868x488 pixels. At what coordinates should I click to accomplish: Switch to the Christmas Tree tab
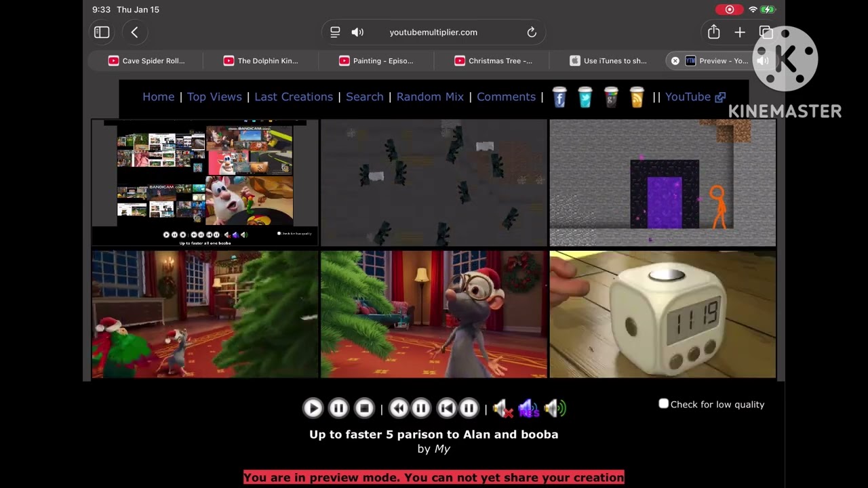click(x=493, y=61)
